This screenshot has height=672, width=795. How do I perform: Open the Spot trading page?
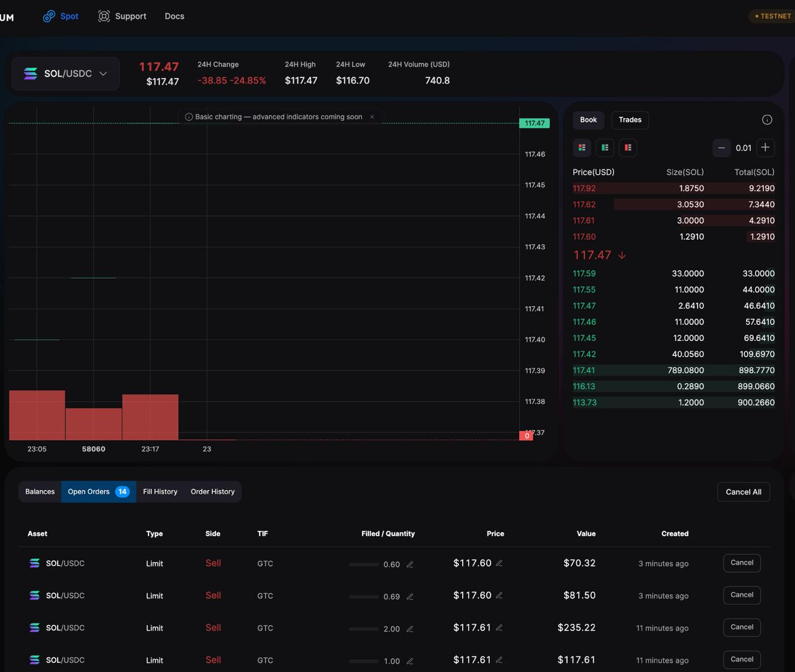click(61, 16)
